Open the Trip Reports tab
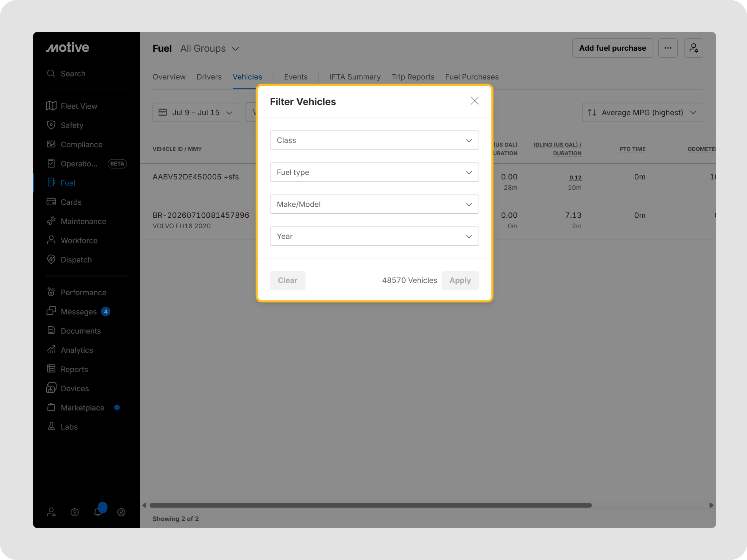Screen dimensions: 747x560 (413, 77)
